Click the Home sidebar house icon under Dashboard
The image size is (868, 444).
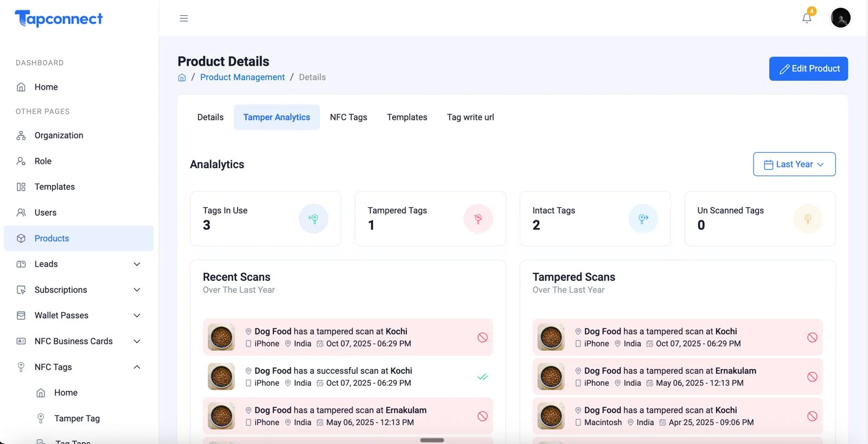click(21, 87)
